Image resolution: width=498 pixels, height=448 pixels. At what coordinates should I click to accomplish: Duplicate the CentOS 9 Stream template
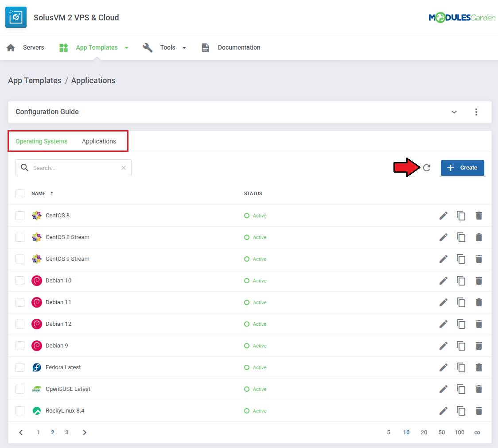461,259
